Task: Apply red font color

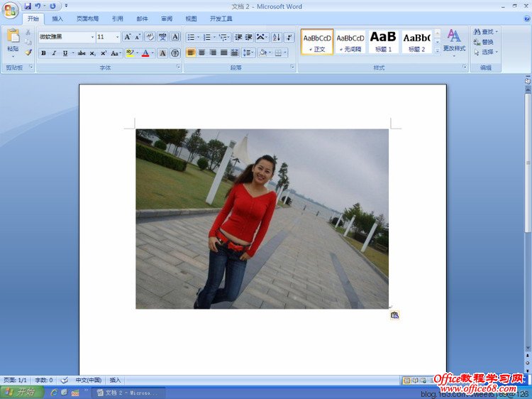Action: click(145, 53)
